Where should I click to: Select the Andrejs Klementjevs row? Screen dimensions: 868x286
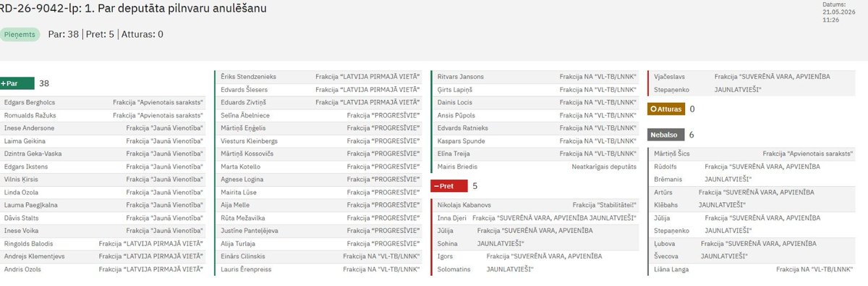(103, 257)
